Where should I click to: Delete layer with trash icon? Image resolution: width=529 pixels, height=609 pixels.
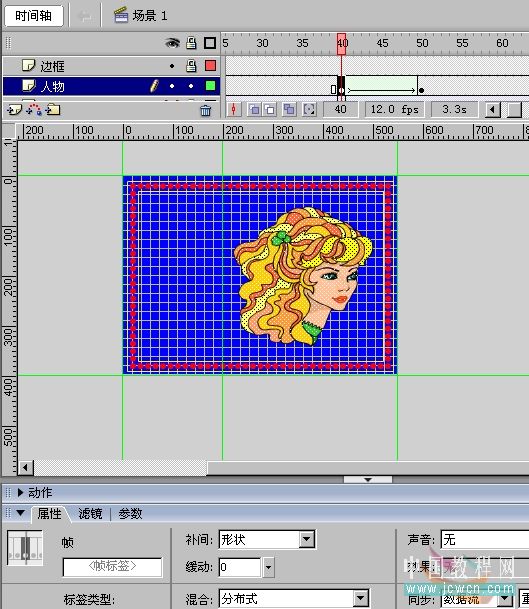(205, 111)
